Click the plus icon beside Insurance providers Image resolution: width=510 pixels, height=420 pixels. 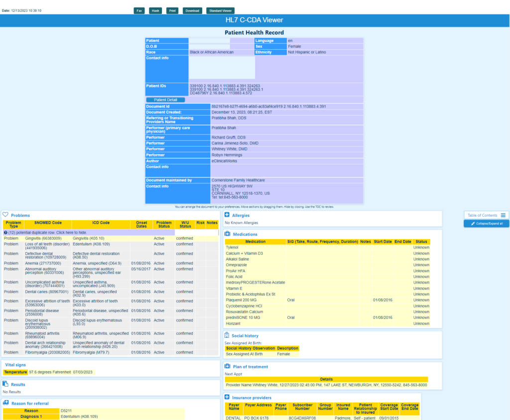coord(227,398)
